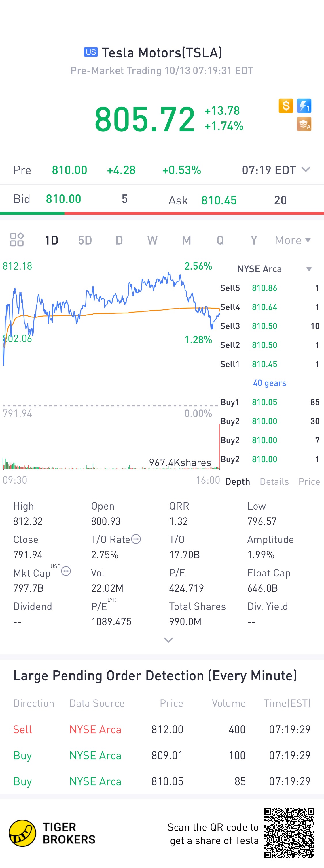Screen dimensions: 324x868
Task: Switch to the Y yearly chart
Action: [254, 240]
